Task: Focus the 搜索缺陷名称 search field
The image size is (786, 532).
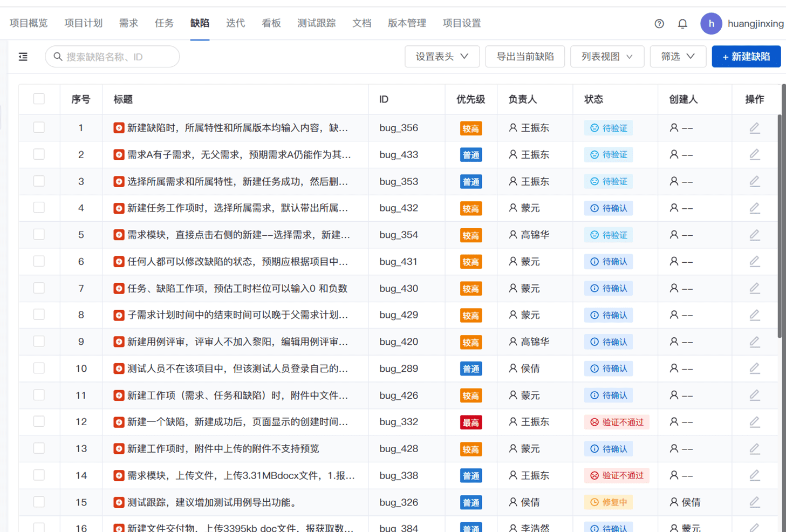Action: tap(112, 57)
